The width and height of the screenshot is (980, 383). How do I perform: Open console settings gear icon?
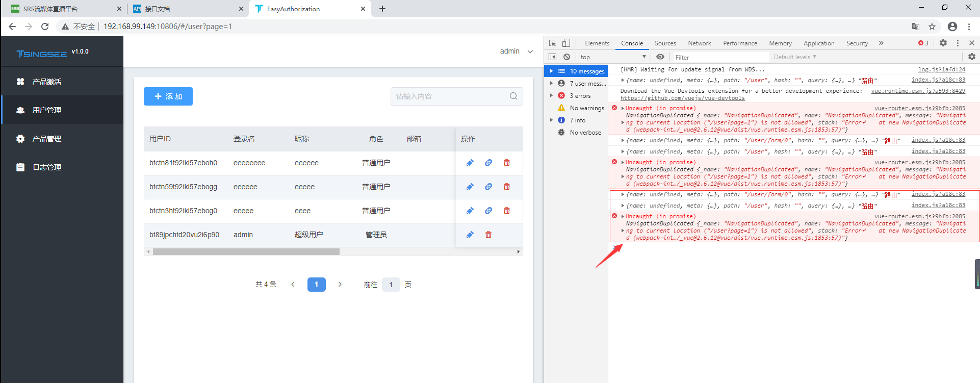point(972,57)
